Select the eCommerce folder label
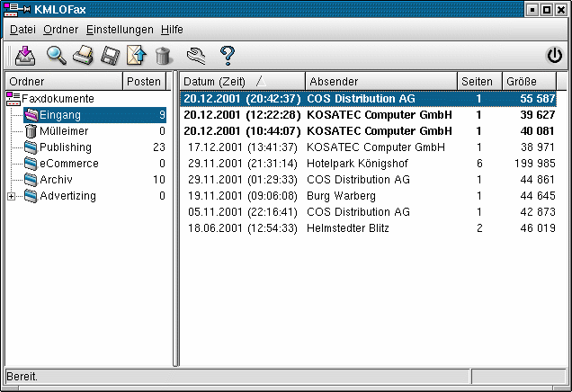572x392 pixels. (69, 164)
